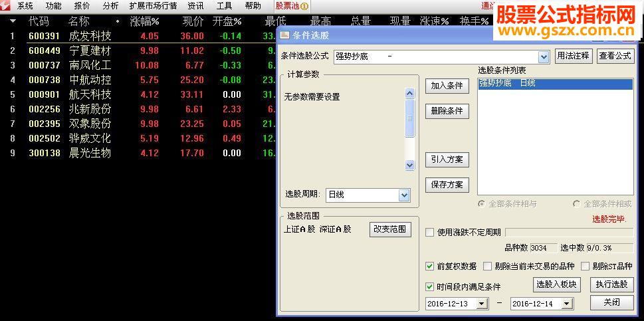Click the column list triangle left of 代码
Screen dimensions: 644x321
(x=13, y=21)
